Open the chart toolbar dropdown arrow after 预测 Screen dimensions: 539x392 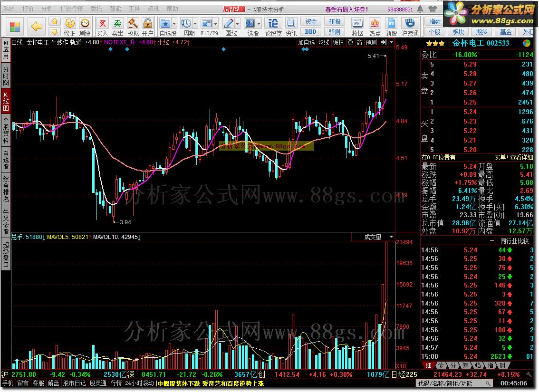pyautogui.click(x=392, y=42)
